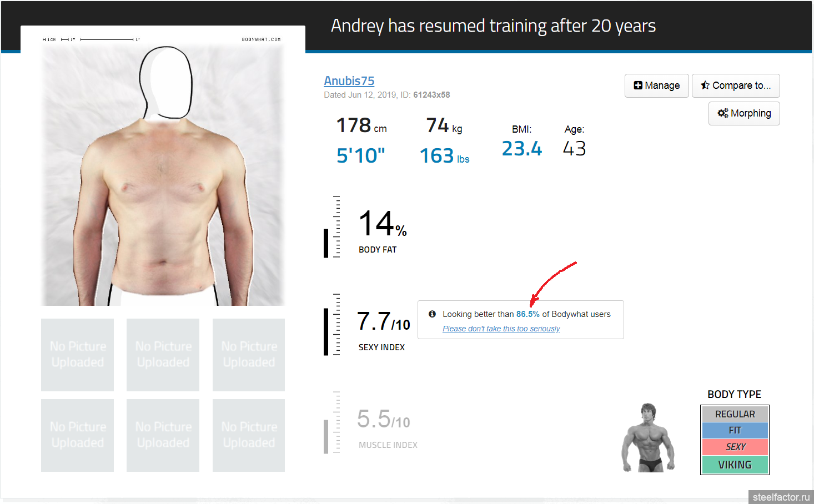Image resolution: width=814 pixels, height=504 pixels.
Task: Open 'Please don't take this too seriously' link
Action: [501, 329]
